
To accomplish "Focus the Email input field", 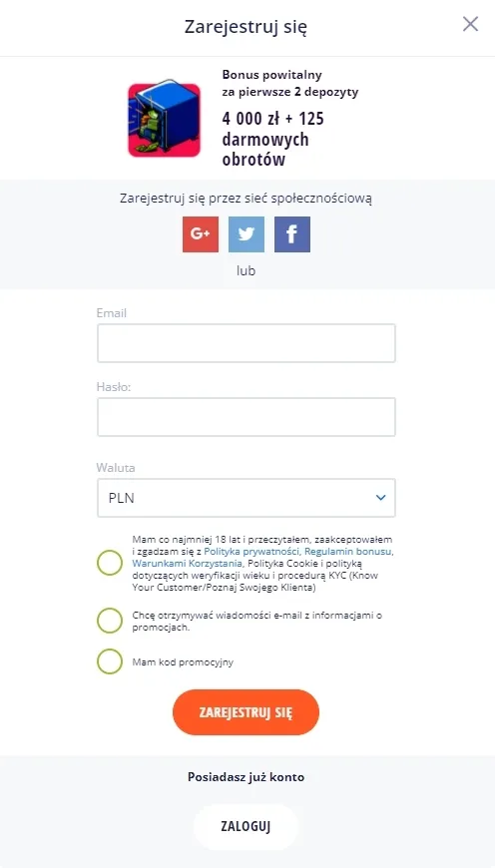I will point(247,343).
